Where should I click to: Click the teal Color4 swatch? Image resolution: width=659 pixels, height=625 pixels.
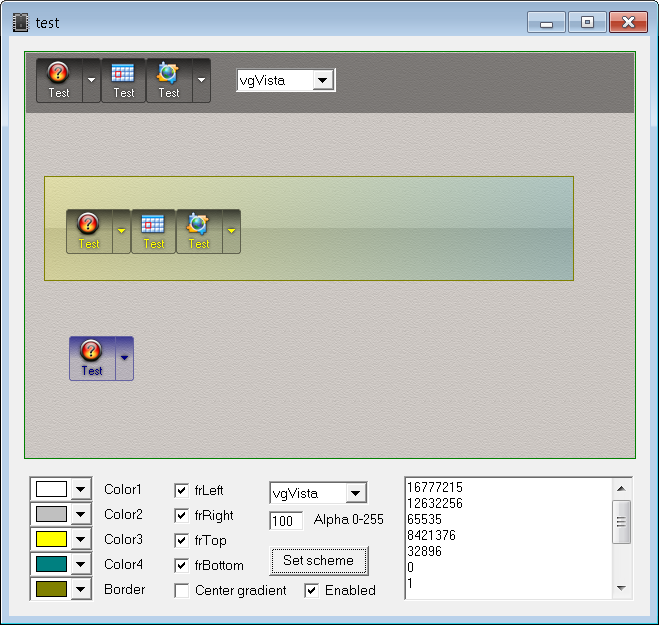pos(51,565)
